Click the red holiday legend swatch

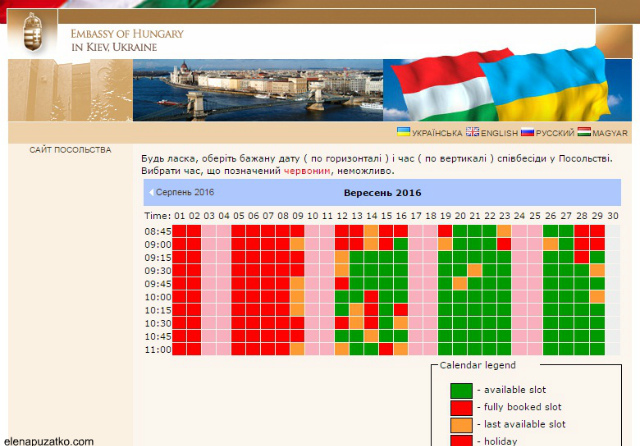tap(461, 441)
